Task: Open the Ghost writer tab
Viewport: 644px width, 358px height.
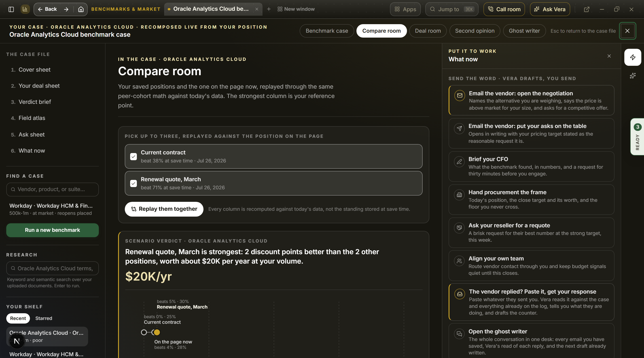Action: pos(524,31)
